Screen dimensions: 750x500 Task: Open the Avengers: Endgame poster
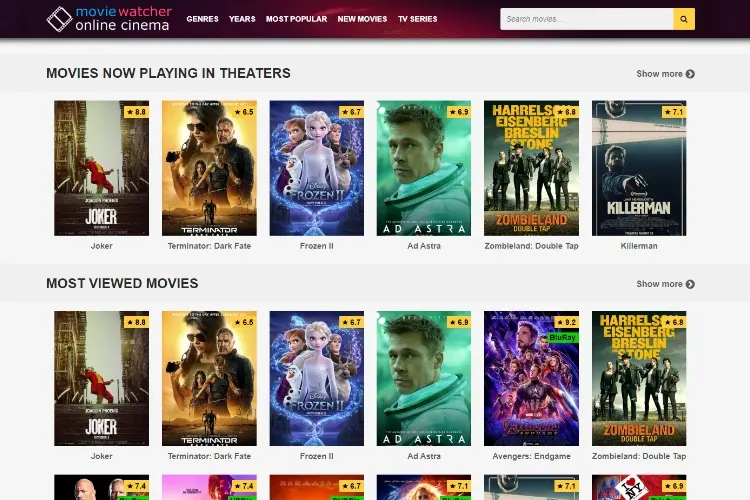click(x=531, y=378)
